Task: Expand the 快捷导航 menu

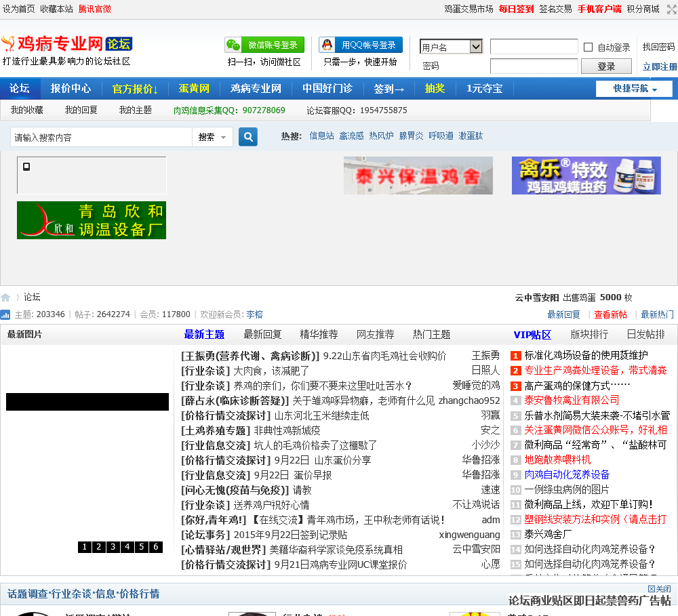Action: [635, 89]
